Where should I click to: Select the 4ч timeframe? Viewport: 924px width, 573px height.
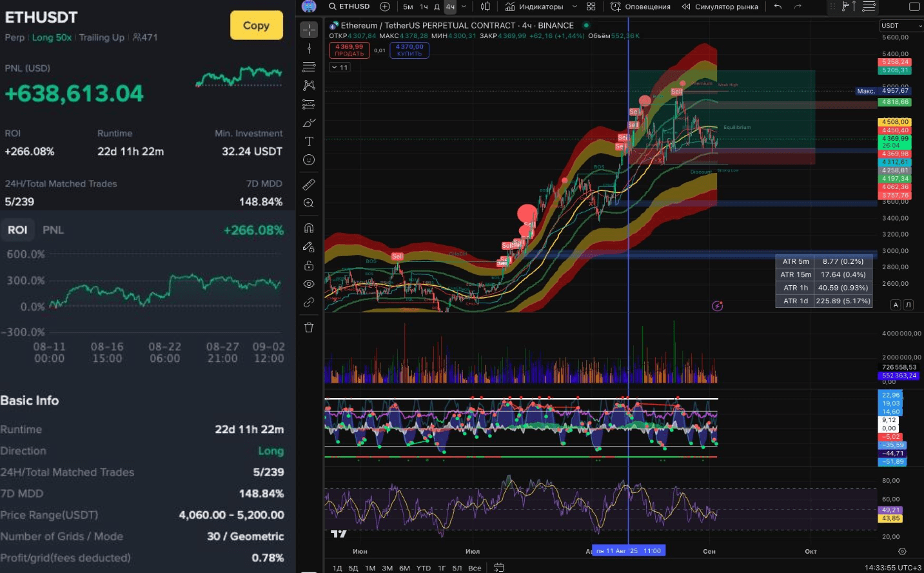point(450,6)
